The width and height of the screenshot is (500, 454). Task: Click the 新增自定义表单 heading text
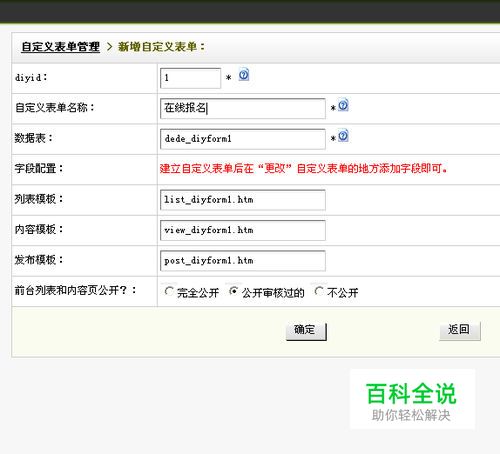pos(161,47)
